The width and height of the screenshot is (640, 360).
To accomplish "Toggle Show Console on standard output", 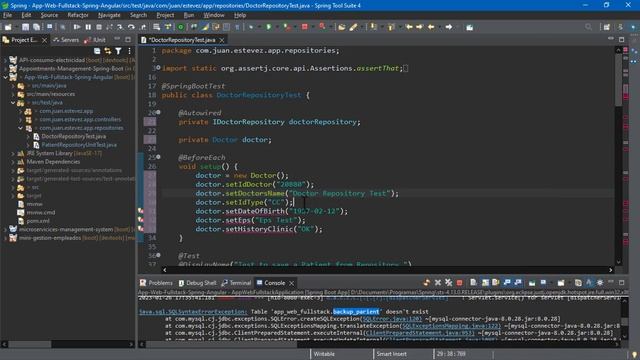I will 507,282.
